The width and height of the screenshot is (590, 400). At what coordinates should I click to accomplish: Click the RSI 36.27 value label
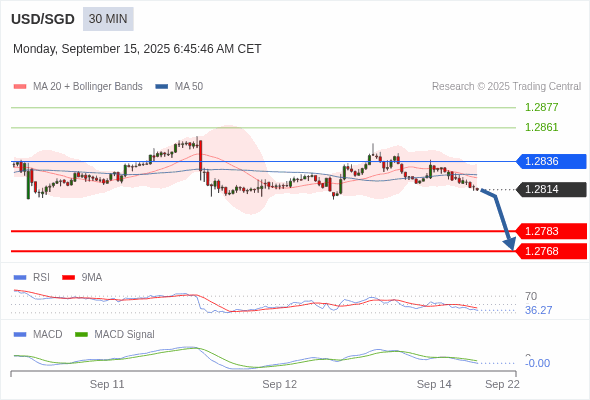pyautogui.click(x=538, y=310)
